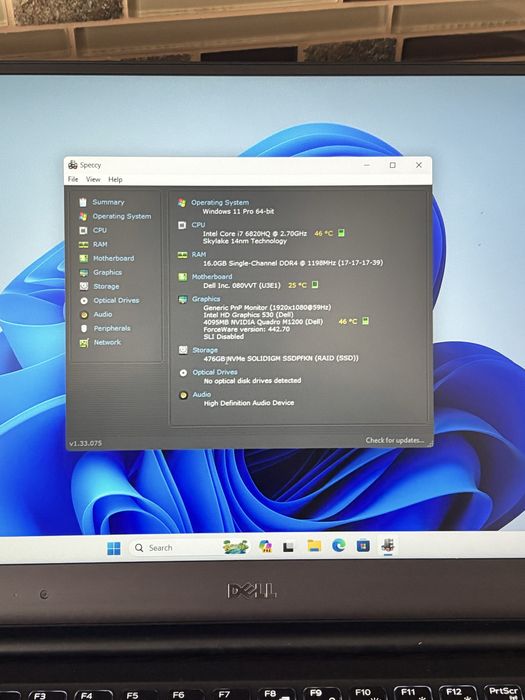Open File Explorer from the taskbar
525x700 pixels.
tap(314, 545)
